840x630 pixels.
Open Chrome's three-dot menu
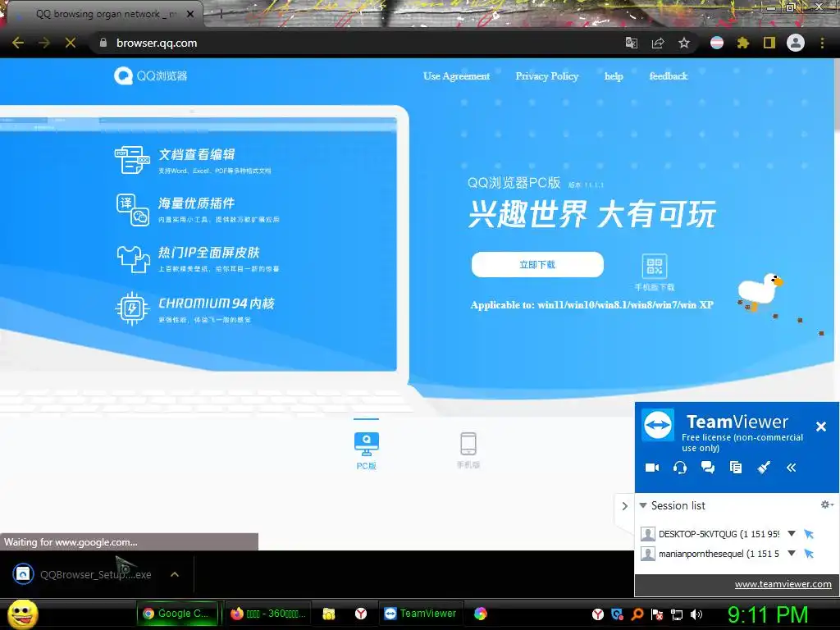(822, 43)
